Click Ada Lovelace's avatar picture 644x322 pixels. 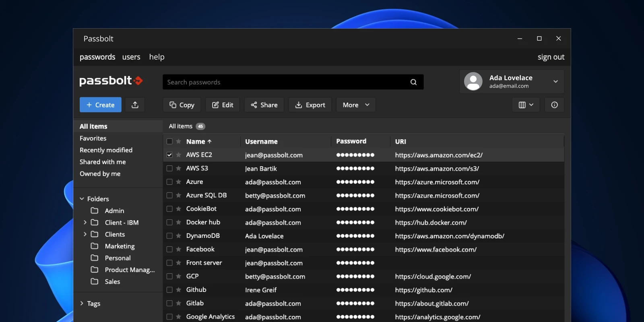(473, 81)
